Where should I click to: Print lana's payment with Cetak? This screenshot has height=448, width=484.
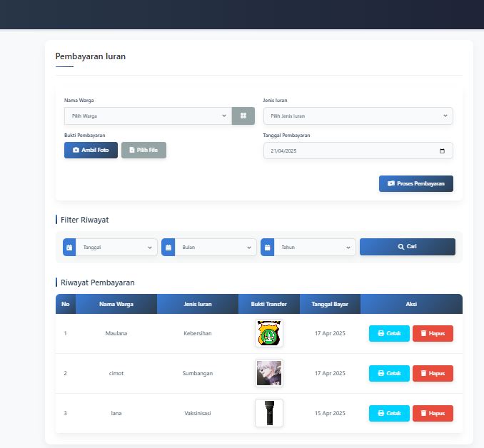(389, 413)
